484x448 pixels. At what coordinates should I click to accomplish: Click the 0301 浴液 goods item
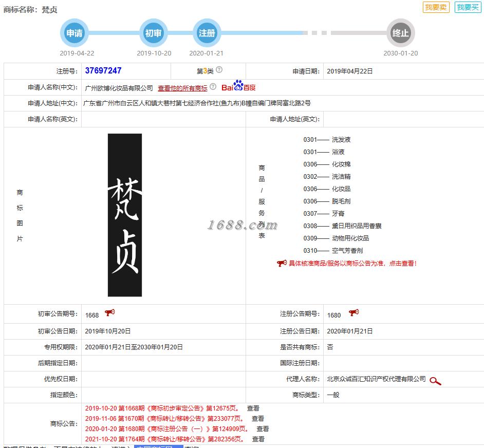pos(324,152)
